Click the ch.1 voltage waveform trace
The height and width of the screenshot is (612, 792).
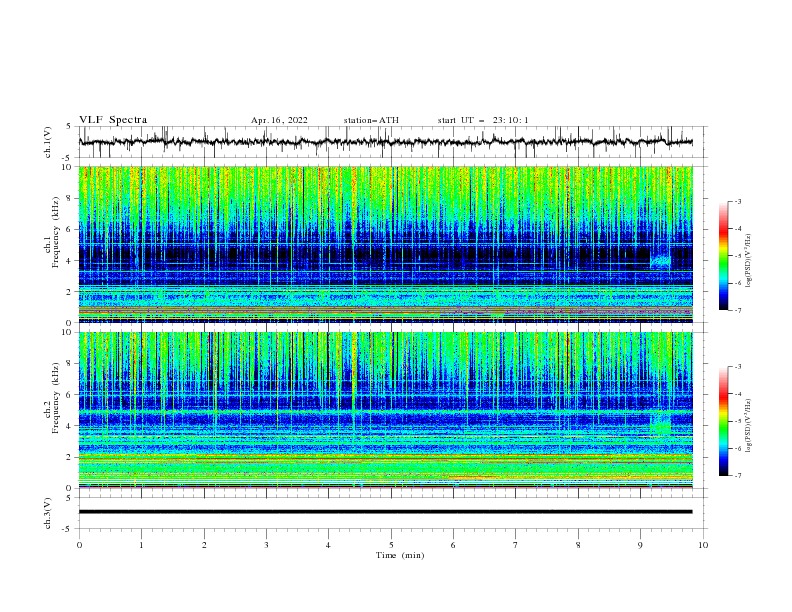385,142
